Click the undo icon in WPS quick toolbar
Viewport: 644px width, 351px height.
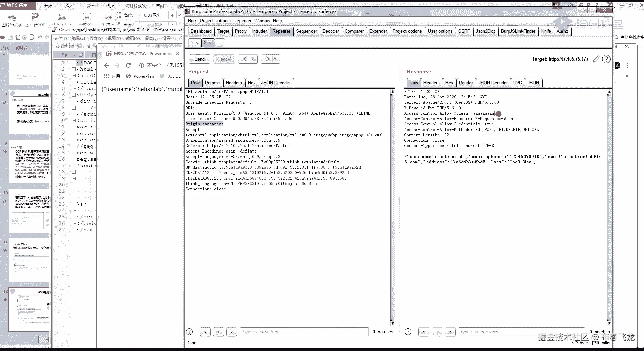pos(40,37)
